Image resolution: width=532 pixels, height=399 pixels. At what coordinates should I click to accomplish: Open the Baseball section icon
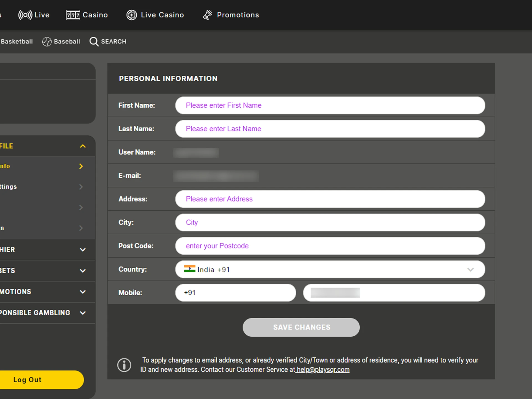point(46,41)
